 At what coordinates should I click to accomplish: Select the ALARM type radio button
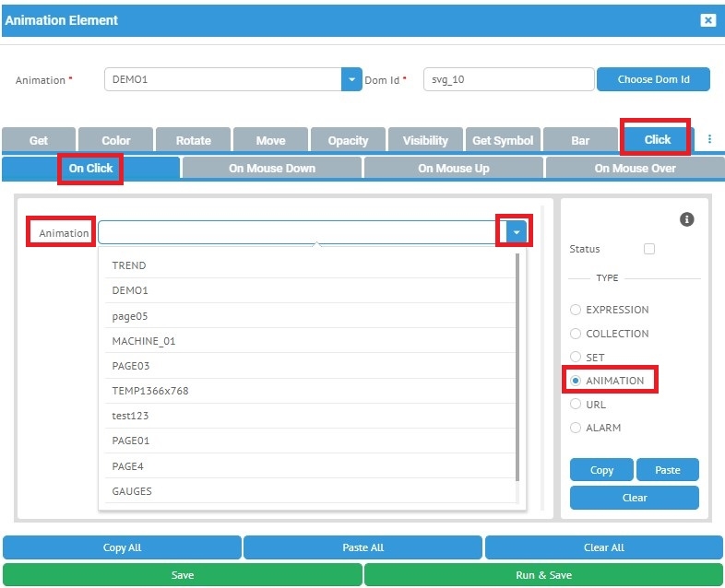click(x=576, y=428)
